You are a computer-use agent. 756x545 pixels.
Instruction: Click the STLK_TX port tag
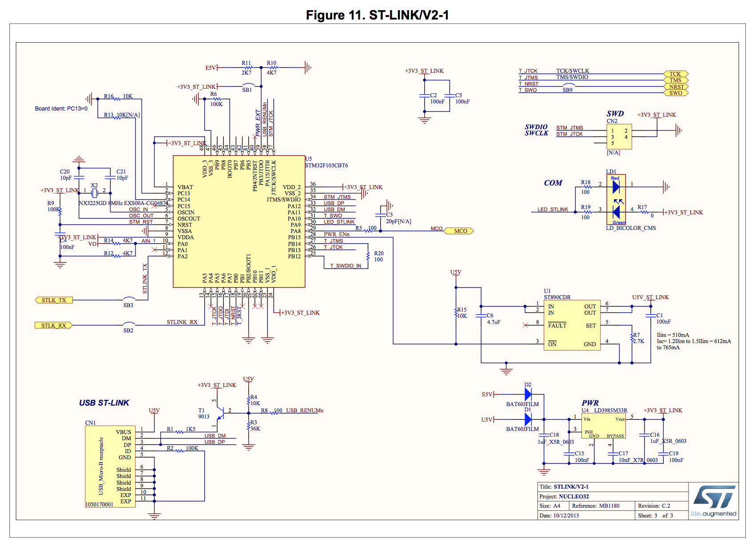(54, 300)
